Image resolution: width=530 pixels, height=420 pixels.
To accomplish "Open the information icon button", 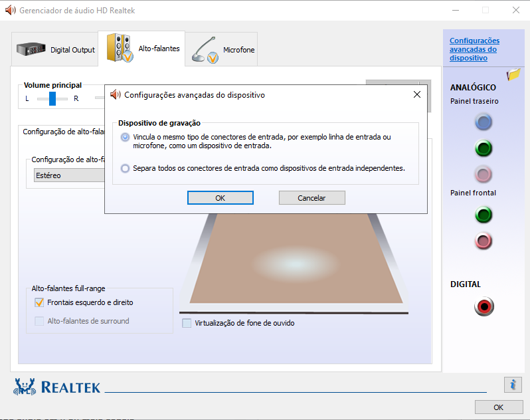I will [513, 385].
